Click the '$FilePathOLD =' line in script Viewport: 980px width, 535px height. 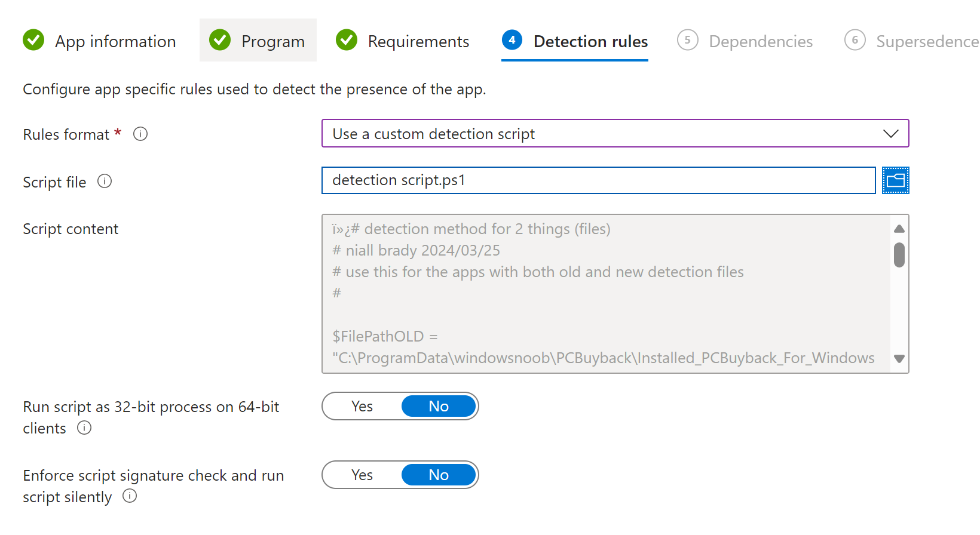pyautogui.click(x=385, y=336)
